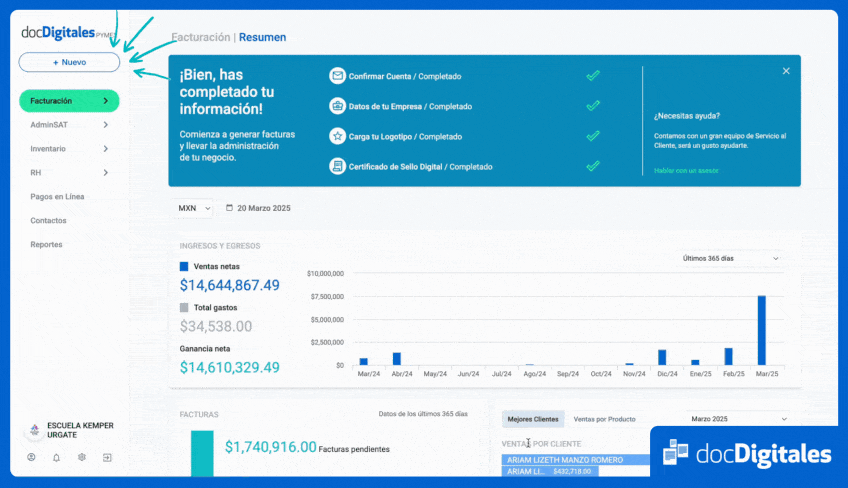The height and width of the screenshot is (488, 848).
Task: Click the 20 Marzo 2025 date picker
Action: click(258, 208)
